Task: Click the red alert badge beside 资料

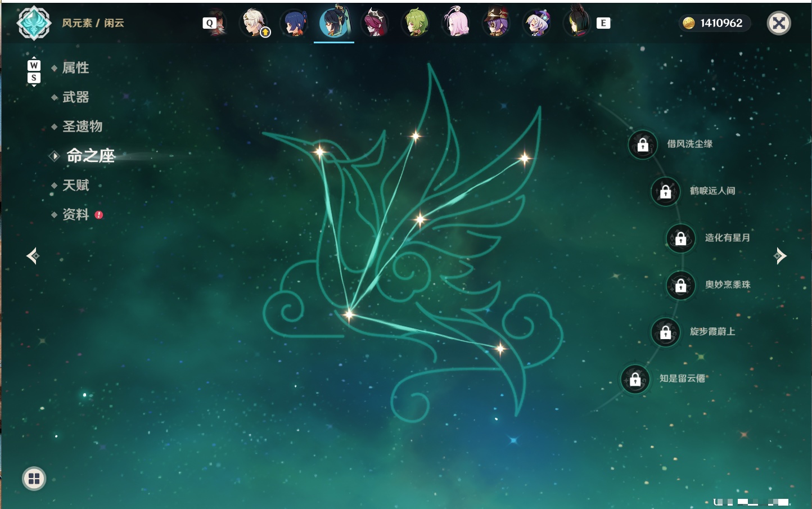Action: pyautogui.click(x=99, y=215)
